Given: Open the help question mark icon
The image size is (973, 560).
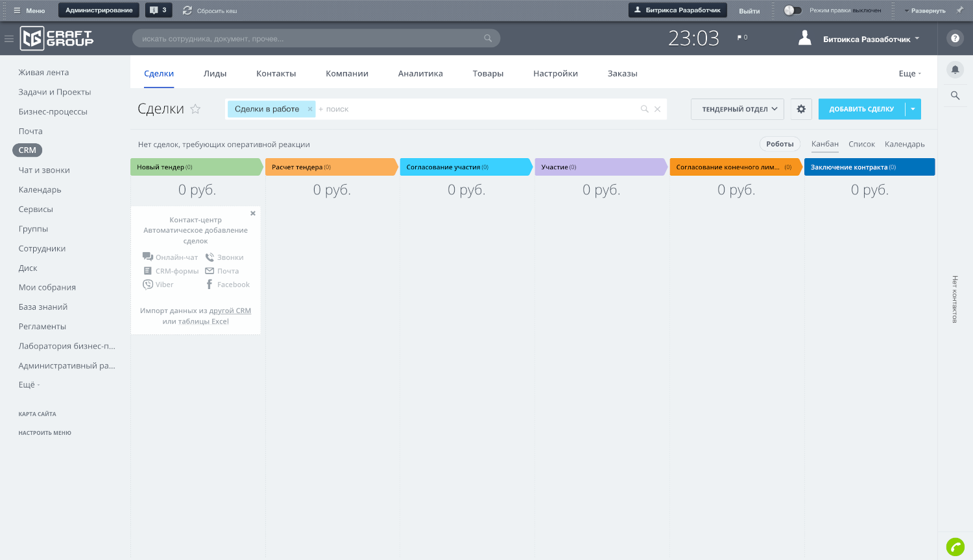Looking at the screenshot, I should coord(955,38).
